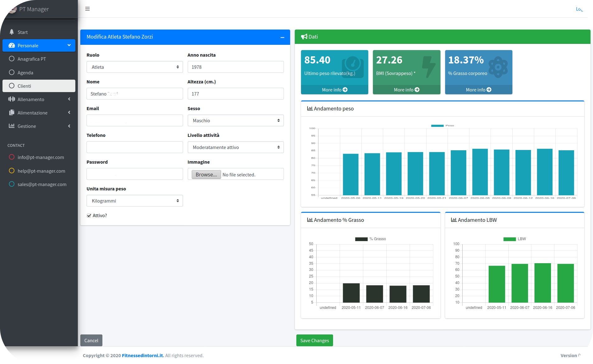Toggle the LBW legend green swatch
593x364 pixels.
[x=509, y=239]
